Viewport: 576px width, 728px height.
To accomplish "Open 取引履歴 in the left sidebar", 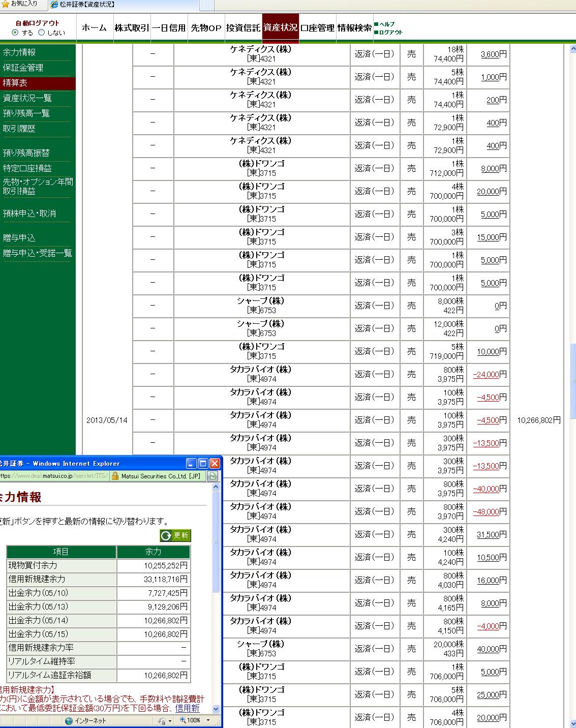I will pos(19,129).
